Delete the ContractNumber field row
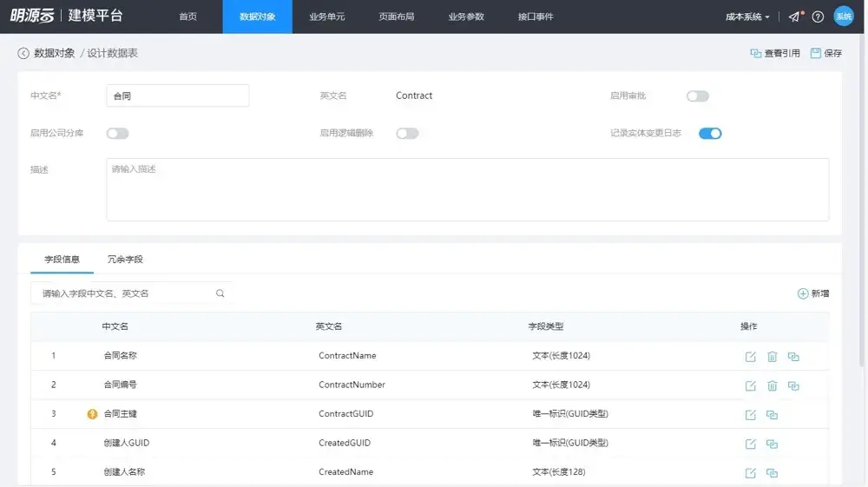This screenshot has height=487, width=868. (773, 385)
